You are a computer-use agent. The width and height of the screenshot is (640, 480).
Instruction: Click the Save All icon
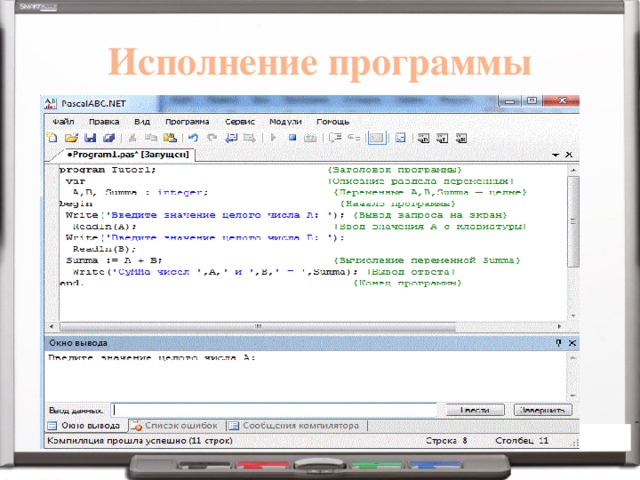(109, 138)
